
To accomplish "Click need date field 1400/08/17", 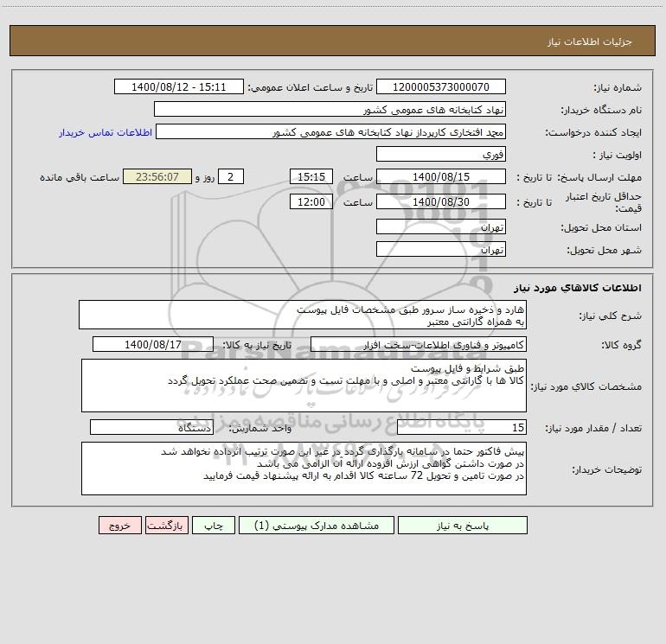I will [153, 344].
